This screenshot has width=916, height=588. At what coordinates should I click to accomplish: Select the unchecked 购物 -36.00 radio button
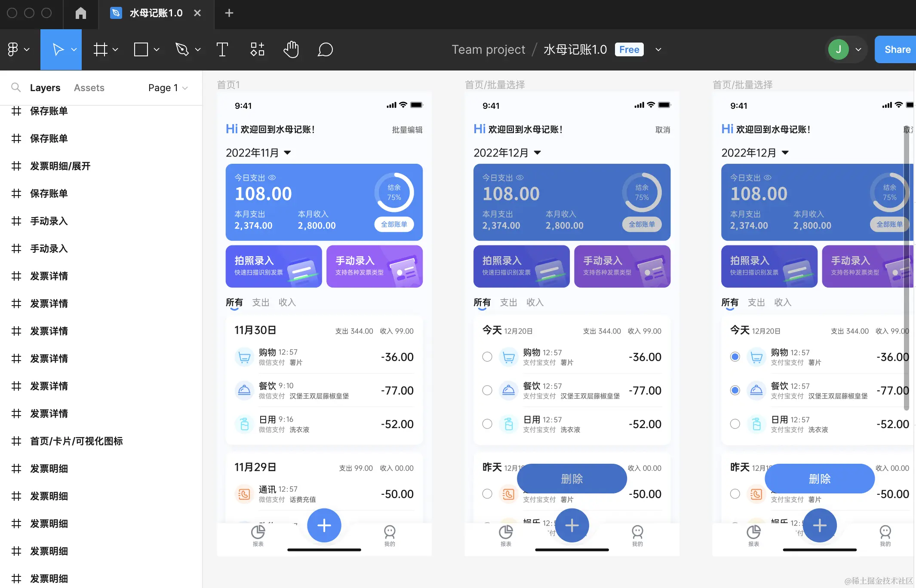[487, 357]
